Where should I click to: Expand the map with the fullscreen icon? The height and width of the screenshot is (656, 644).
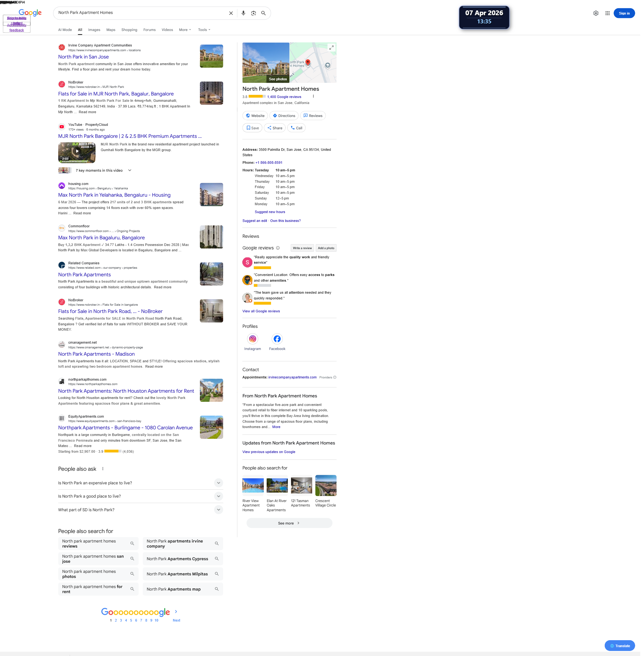click(331, 48)
